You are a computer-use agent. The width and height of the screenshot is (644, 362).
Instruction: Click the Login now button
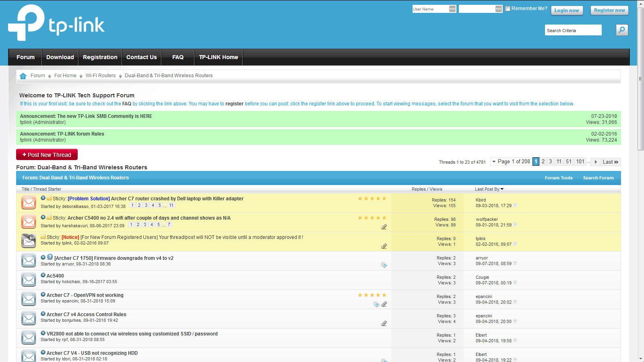coord(567,10)
